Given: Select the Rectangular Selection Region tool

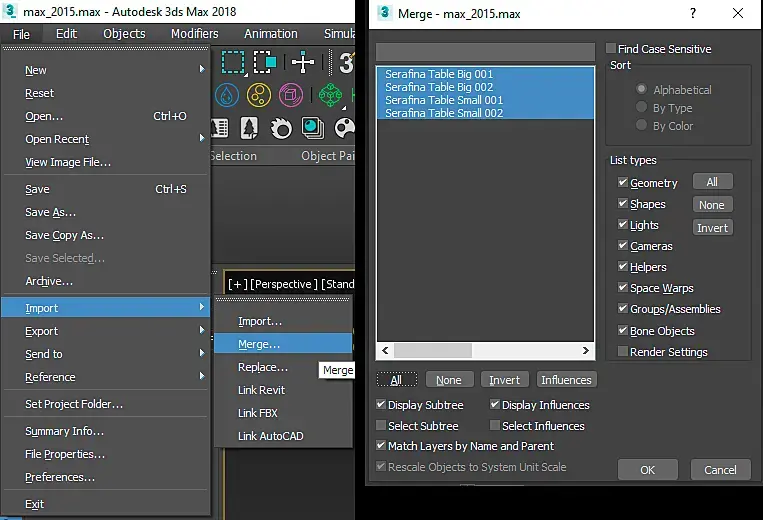Looking at the screenshot, I should tap(233, 62).
